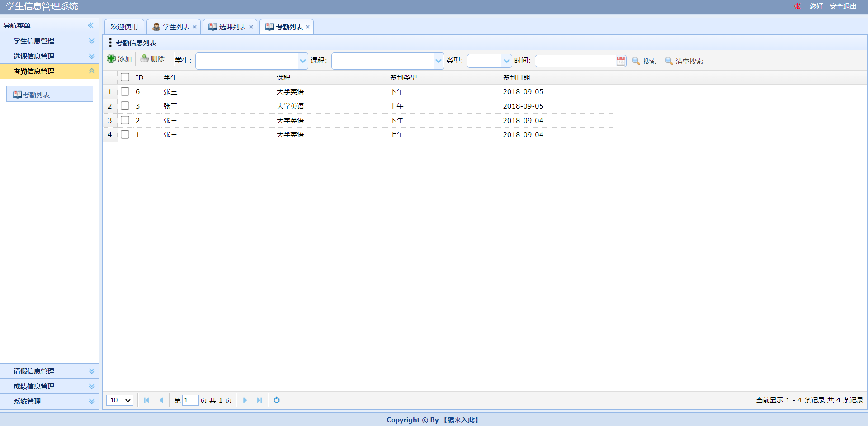Check the row with ID 6
The image size is (868, 426).
tap(125, 91)
